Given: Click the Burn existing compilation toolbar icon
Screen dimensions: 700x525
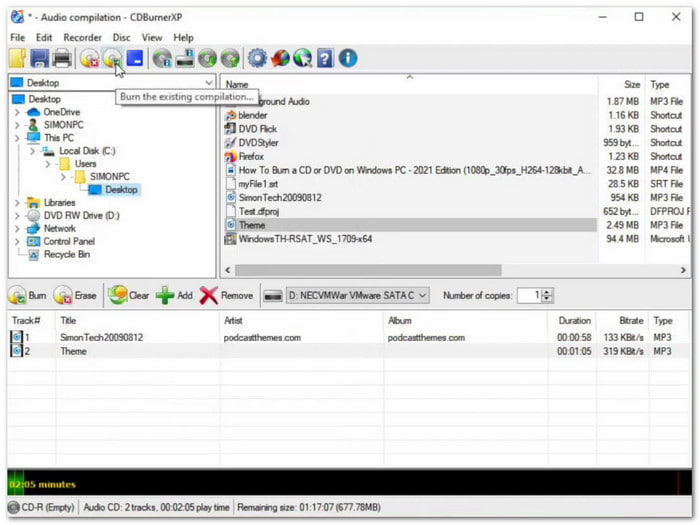Looking at the screenshot, I should [x=113, y=59].
